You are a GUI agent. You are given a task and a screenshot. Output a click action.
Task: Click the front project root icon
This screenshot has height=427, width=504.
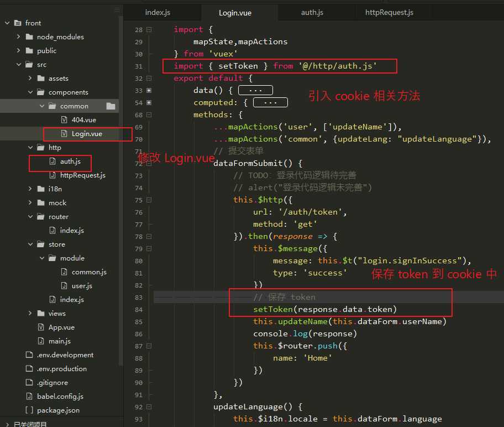(x=18, y=23)
